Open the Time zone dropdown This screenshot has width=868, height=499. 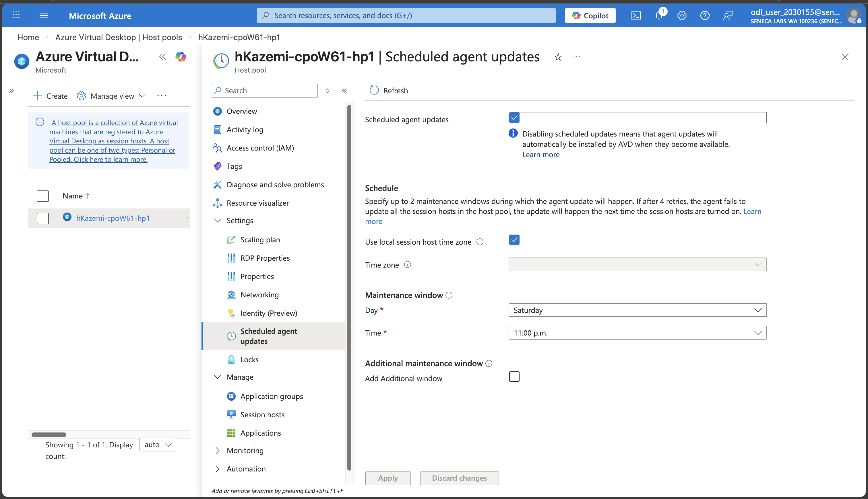[638, 265]
